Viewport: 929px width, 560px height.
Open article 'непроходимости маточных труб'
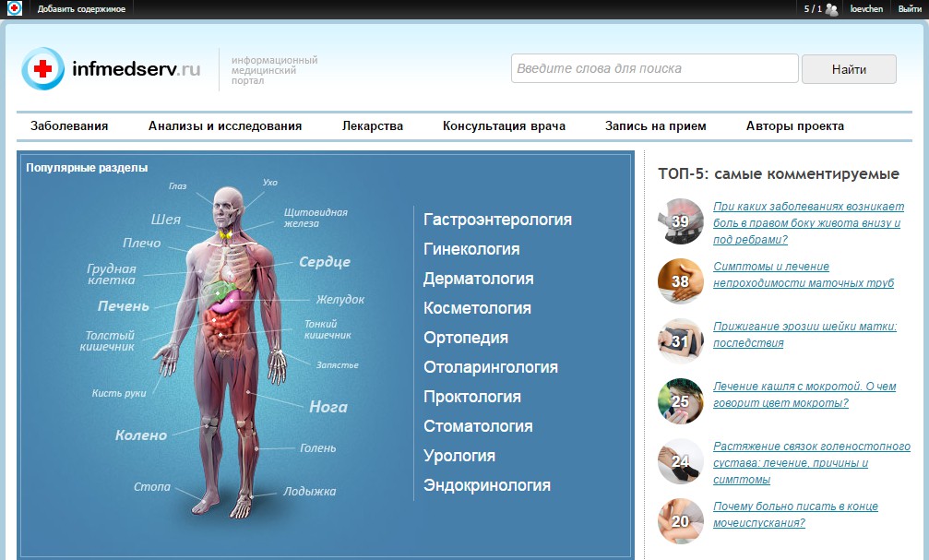coord(804,274)
